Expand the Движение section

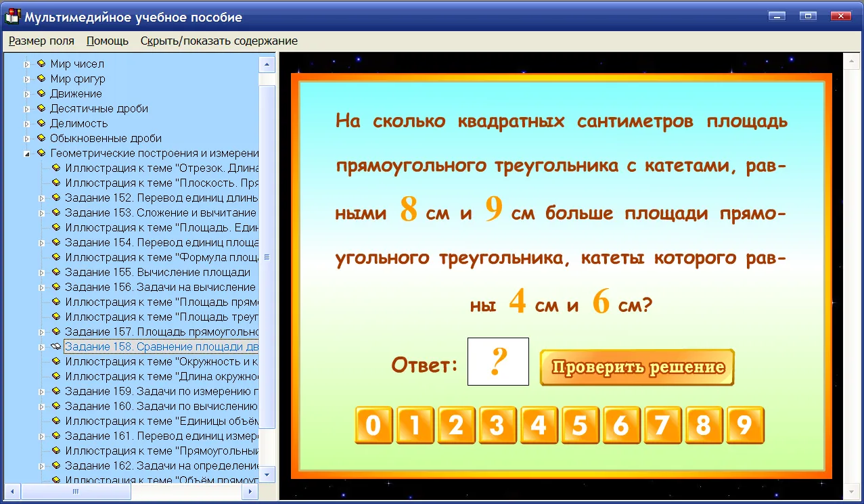point(27,94)
